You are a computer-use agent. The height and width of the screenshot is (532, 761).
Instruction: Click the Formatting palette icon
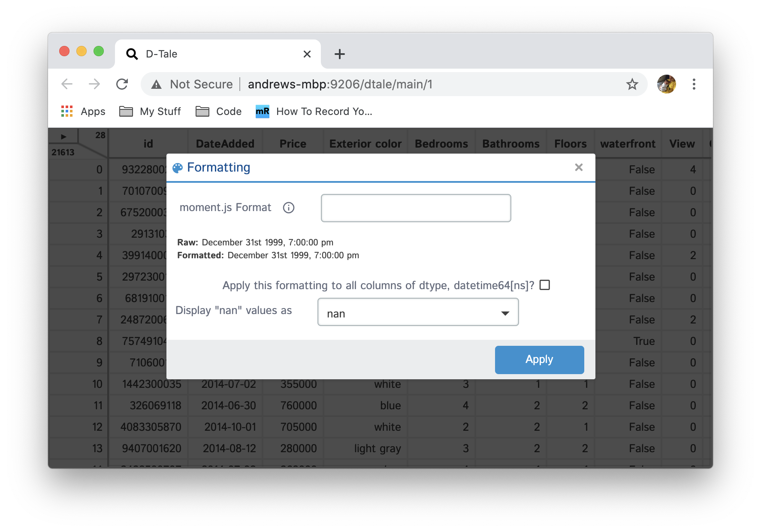[x=177, y=168]
